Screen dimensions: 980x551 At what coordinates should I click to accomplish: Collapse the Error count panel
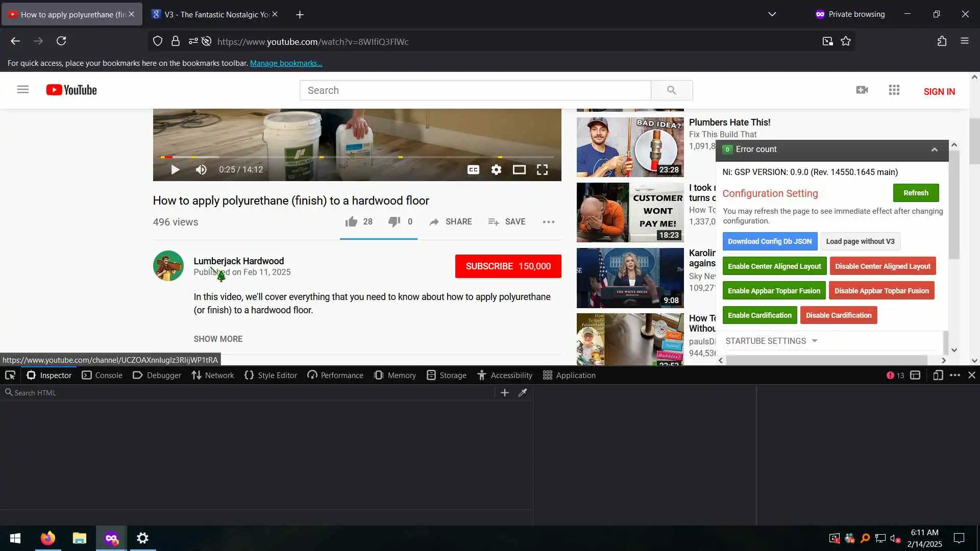934,149
